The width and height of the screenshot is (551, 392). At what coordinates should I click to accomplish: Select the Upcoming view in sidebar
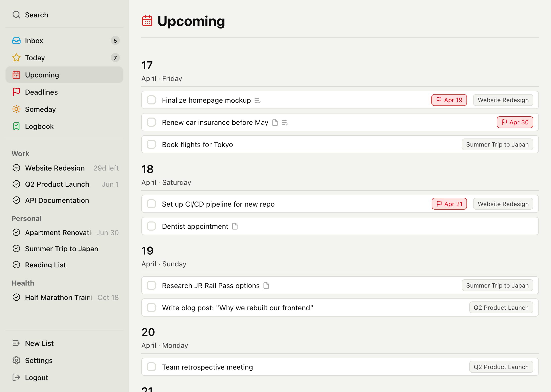(64, 75)
